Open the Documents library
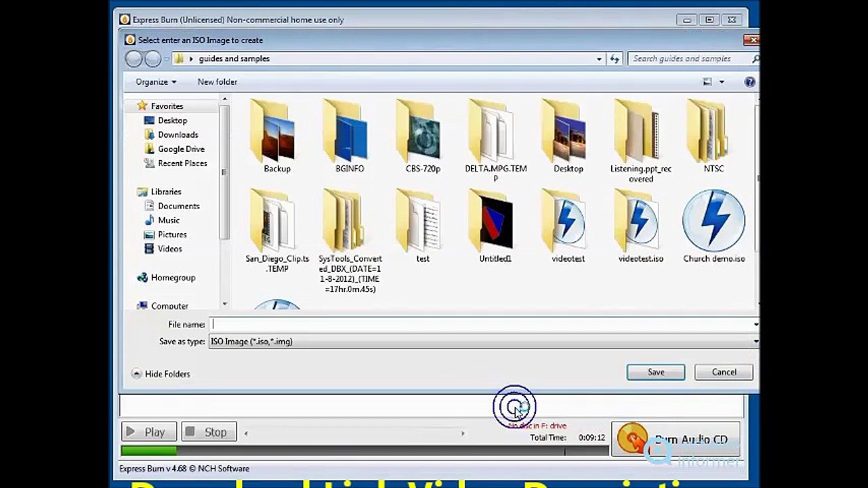The height and width of the screenshot is (488, 868). [178, 206]
